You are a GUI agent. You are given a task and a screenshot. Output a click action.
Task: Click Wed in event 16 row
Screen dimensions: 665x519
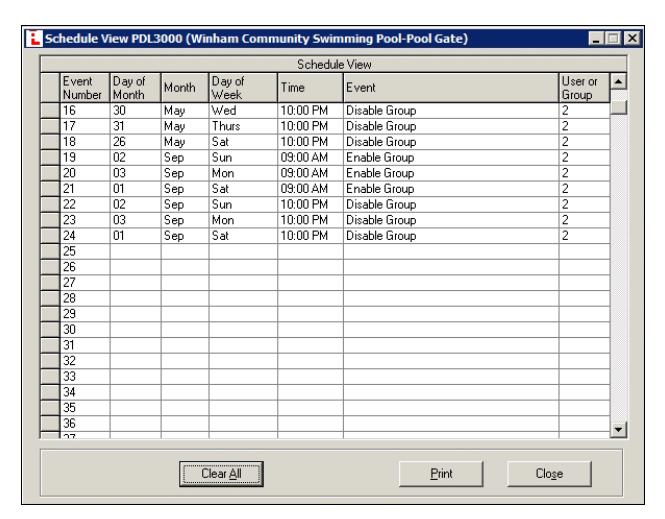(243, 111)
